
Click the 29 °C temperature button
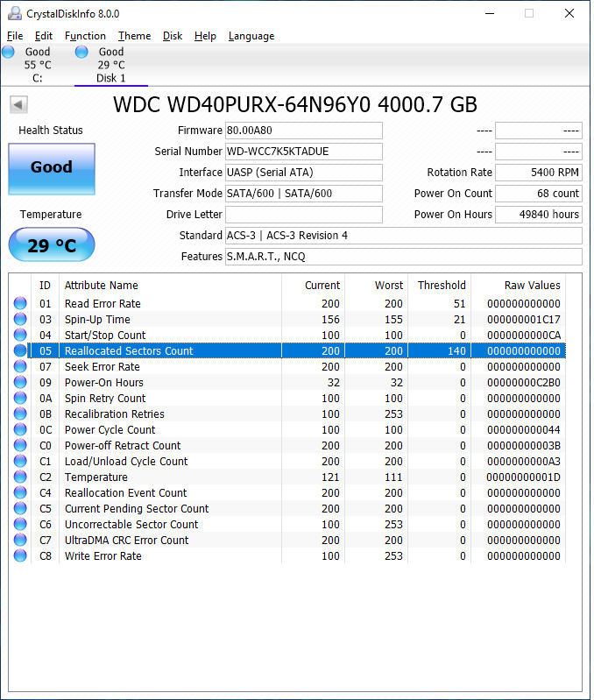tap(52, 244)
